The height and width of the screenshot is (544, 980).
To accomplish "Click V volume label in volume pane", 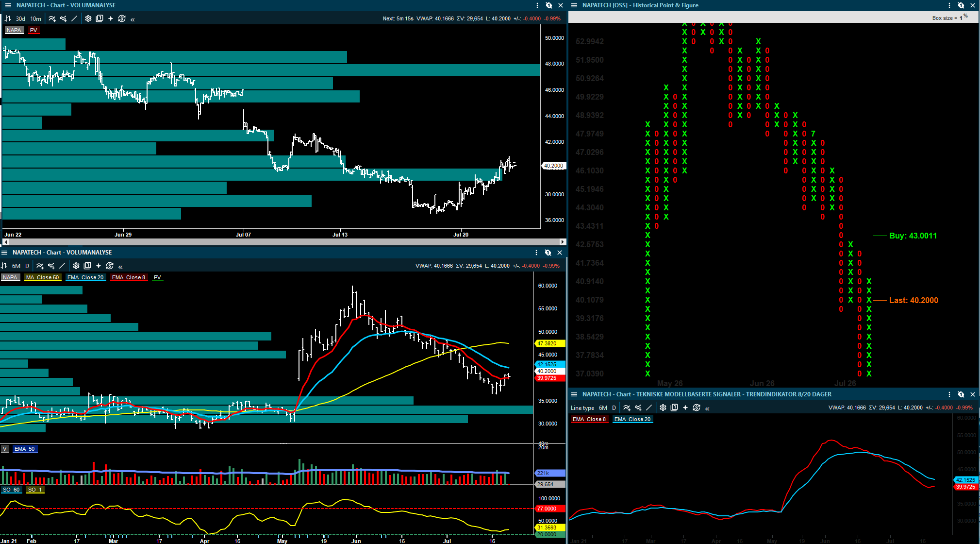I will (4, 449).
